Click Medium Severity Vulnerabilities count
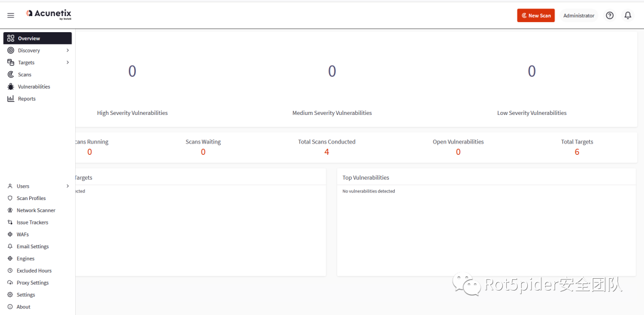Screen dimensions: 644x315 tap(332, 71)
